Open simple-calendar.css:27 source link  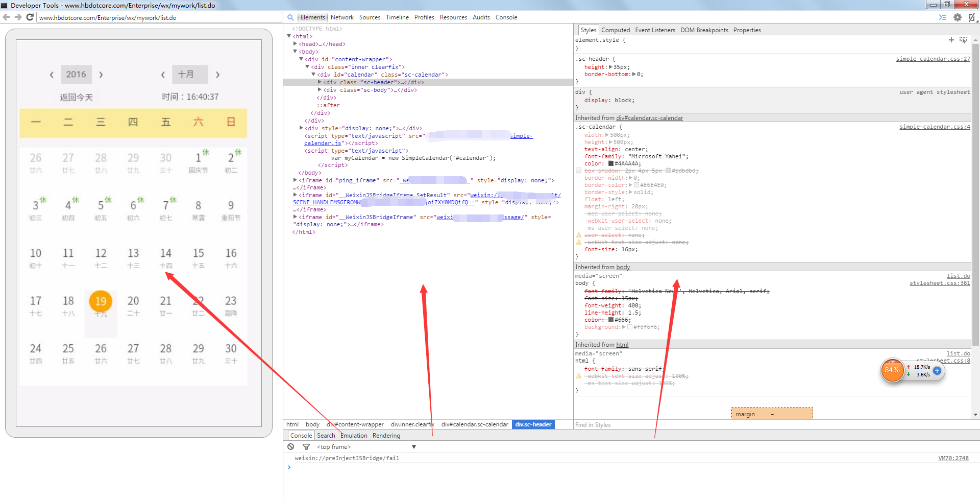pos(933,59)
